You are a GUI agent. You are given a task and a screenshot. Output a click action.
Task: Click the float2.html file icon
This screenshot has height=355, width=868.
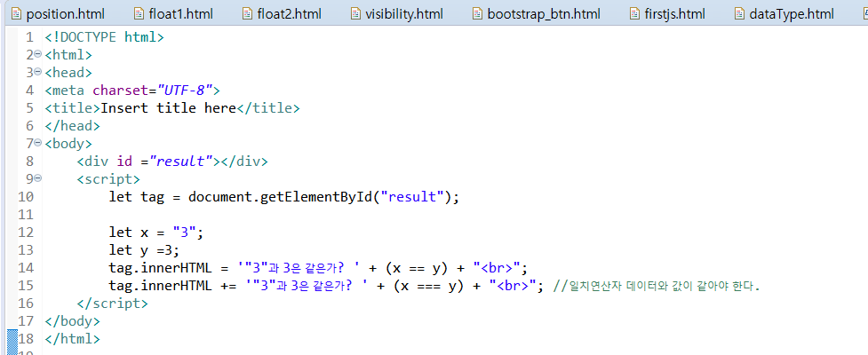[248, 14]
